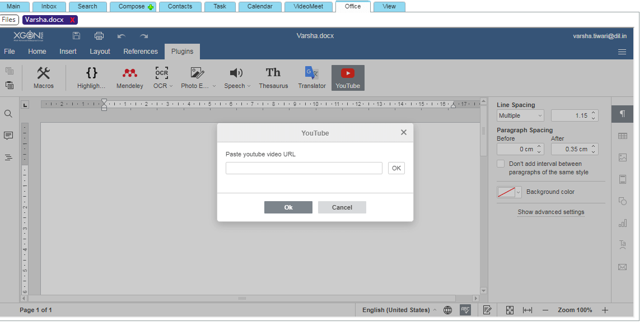The image size is (644, 325).
Task: Copy icon in the toolbar
Action: 9,71
